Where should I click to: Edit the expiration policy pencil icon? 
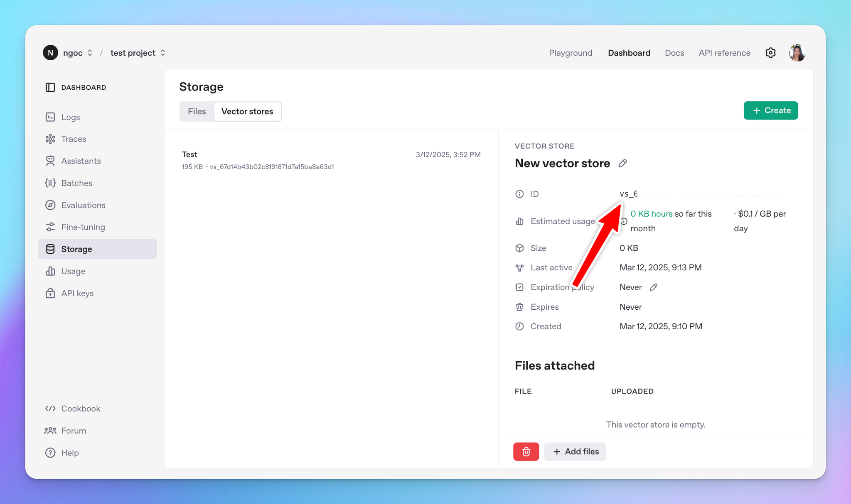pos(654,287)
